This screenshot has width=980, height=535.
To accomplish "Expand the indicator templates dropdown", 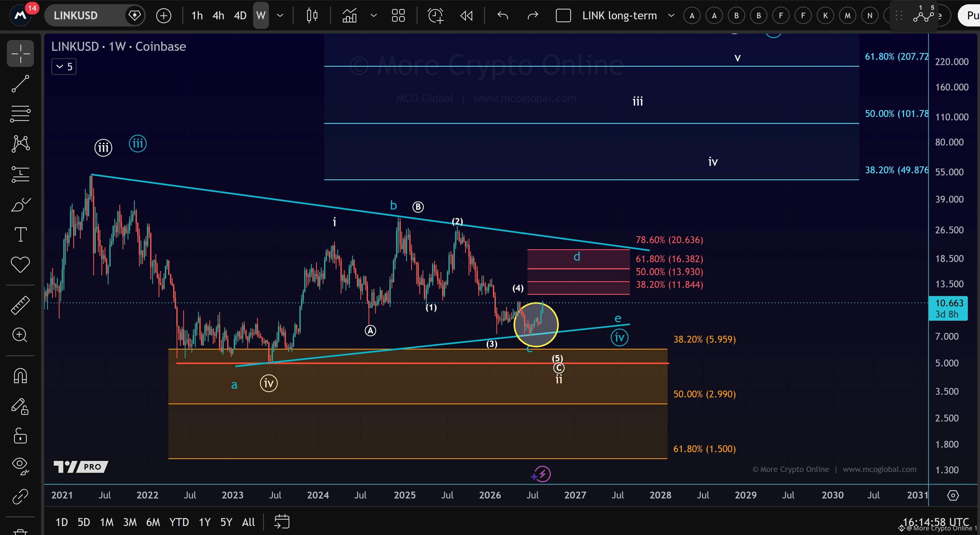I will coord(374,16).
